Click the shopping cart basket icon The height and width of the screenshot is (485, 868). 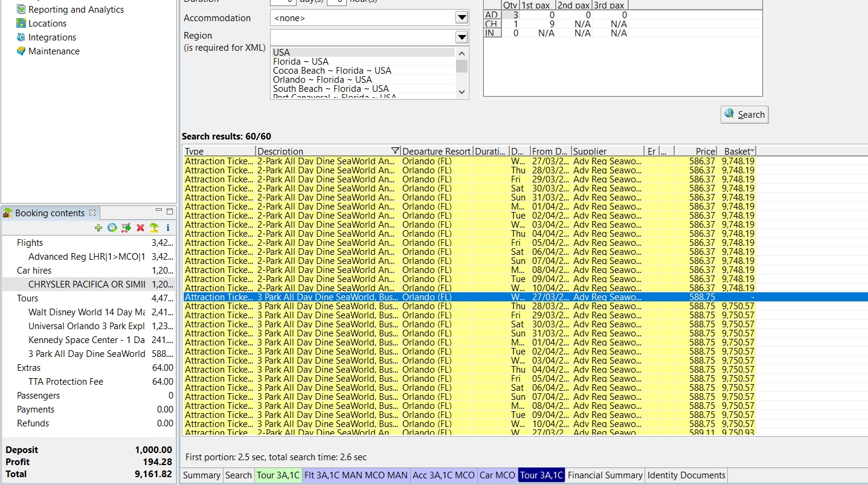(126, 228)
